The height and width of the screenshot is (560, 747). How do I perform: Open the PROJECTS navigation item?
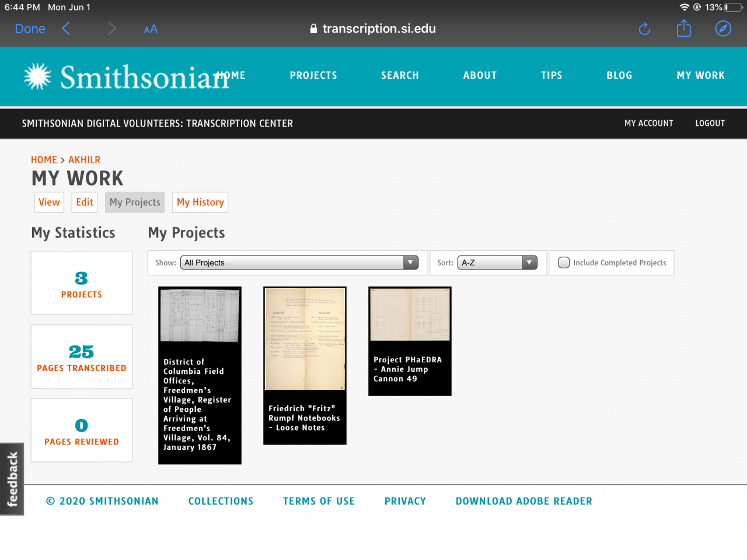coord(313,75)
